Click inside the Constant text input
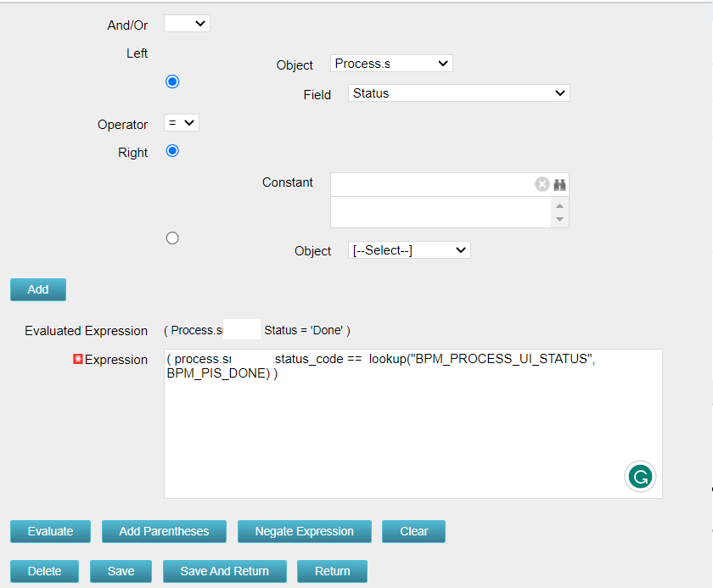The image size is (713, 588). click(431, 184)
